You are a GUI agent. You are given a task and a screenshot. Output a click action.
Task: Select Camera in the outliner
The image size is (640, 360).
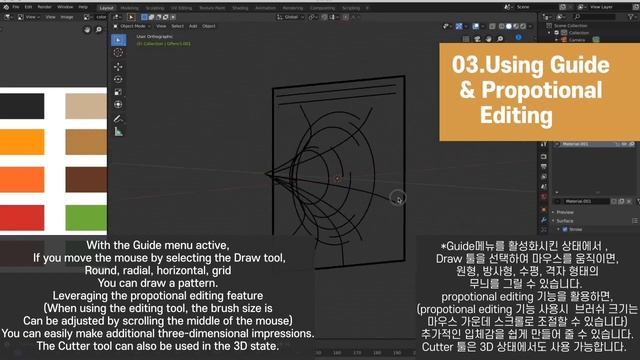577,40
